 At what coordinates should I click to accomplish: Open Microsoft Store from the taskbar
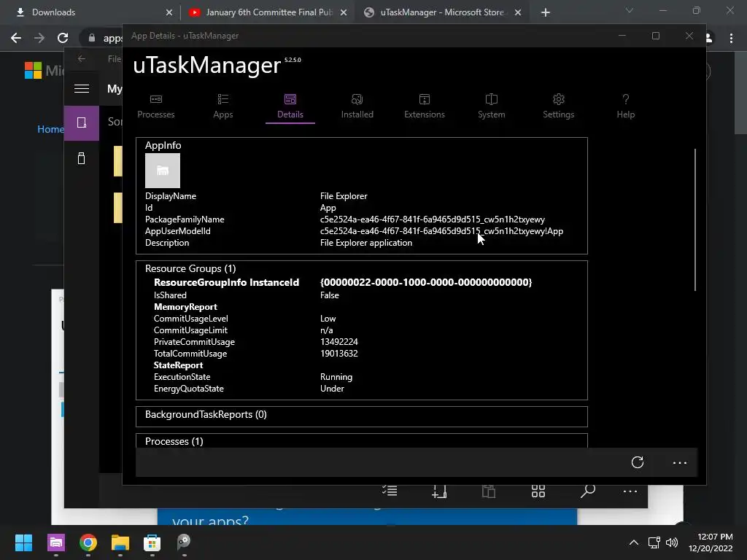click(x=152, y=542)
